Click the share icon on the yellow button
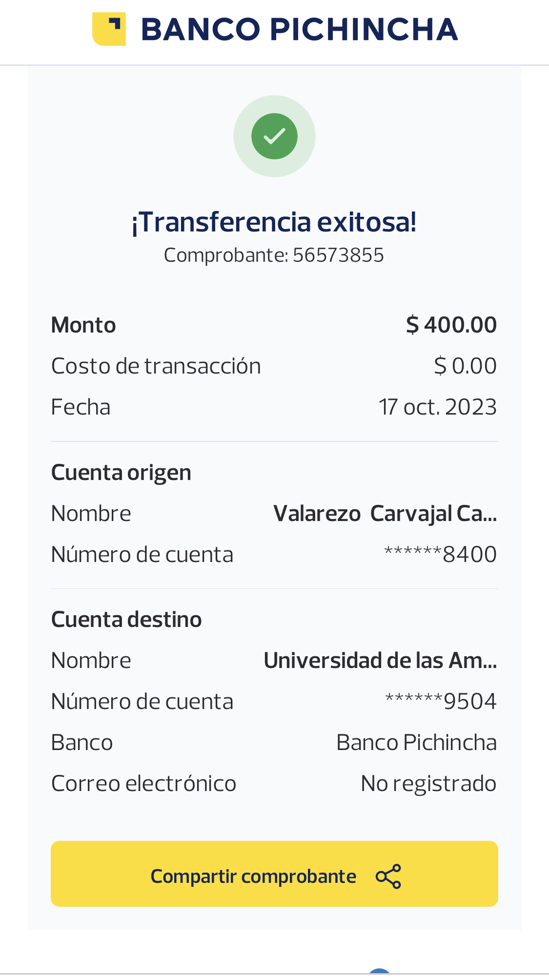This screenshot has height=980, width=549. (x=388, y=876)
